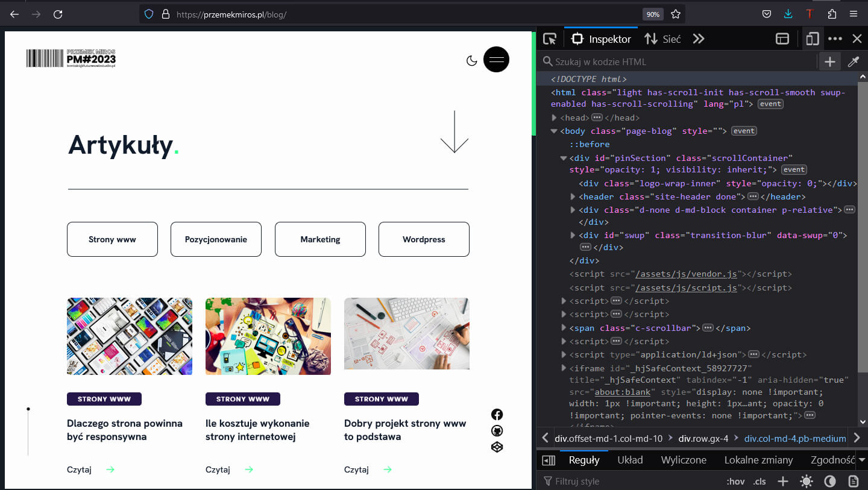This screenshot has width=868, height=490.
Task: Expand the head element in HTML tree
Action: coord(555,118)
